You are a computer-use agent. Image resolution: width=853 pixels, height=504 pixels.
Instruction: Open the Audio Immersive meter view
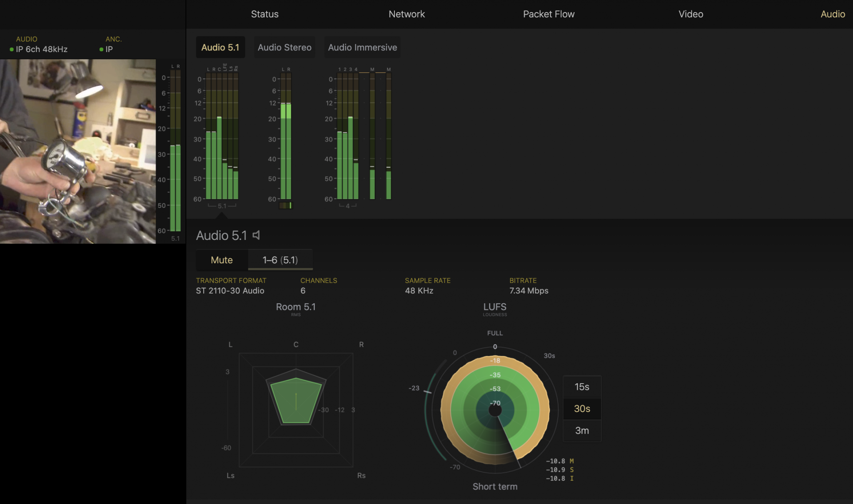click(362, 47)
